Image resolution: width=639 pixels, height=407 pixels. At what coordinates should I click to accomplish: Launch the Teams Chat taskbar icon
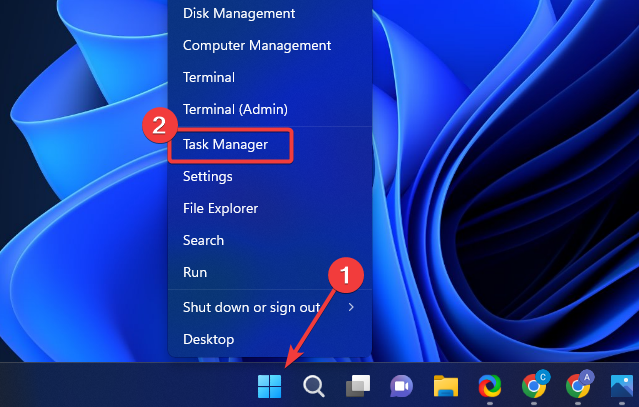pyautogui.click(x=401, y=386)
